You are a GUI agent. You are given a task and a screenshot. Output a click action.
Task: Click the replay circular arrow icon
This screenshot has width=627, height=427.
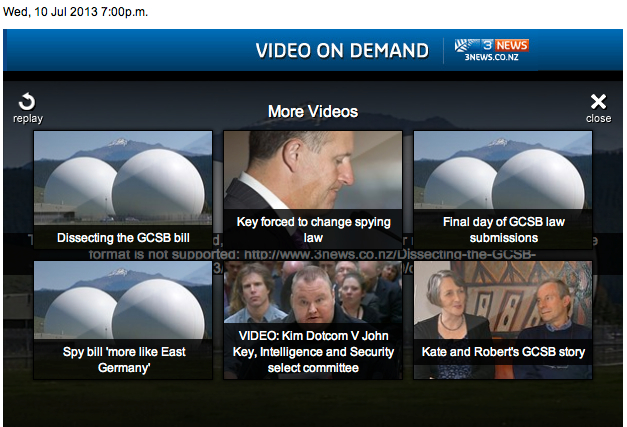27,102
